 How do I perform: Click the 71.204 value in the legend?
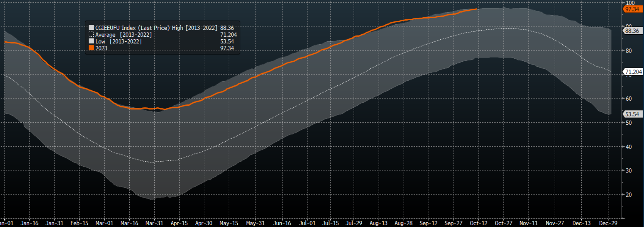pos(229,35)
